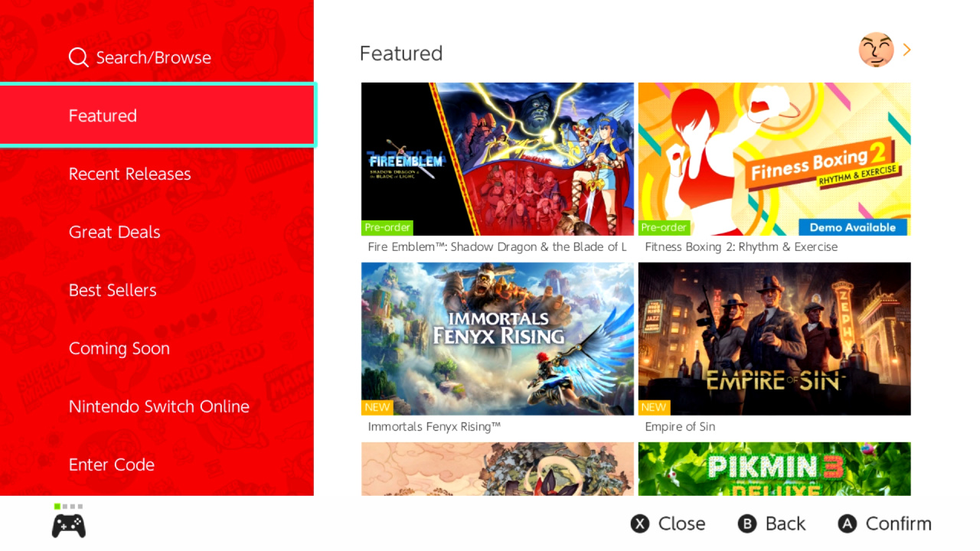Click the Pre-order badge on Fire Emblem
The height and width of the screenshot is (551, 980).
[387, 227]
